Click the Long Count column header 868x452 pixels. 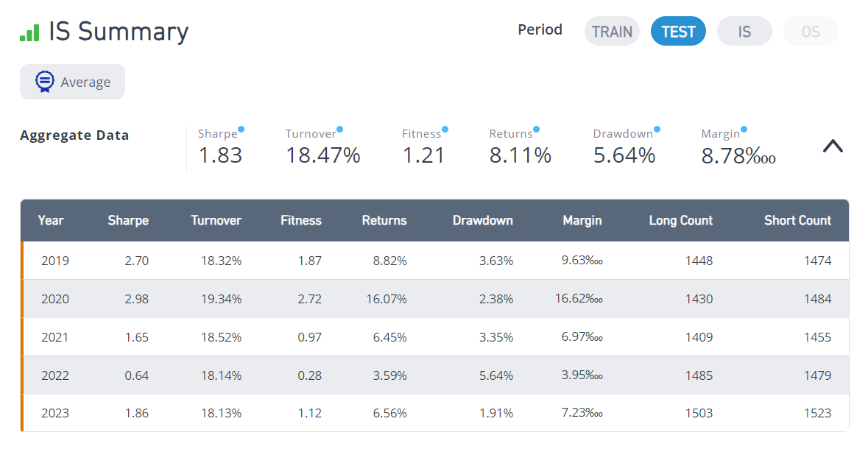681,220
